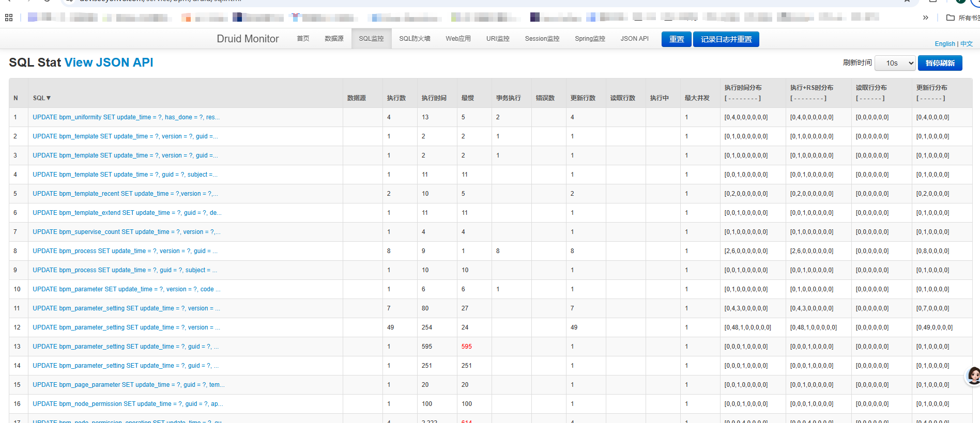Open row 4 UPDATE bpm_template guid subject link
The width and height of the screenshot is (980, 423).
pyautogui.click(x=125, y=175)
